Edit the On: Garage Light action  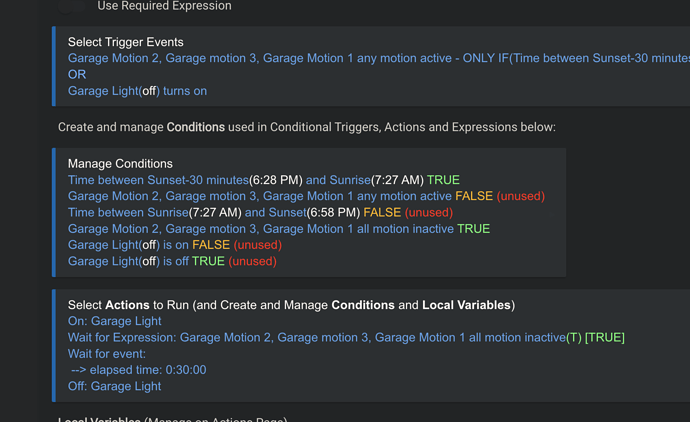pyautogui.click(x=114, y=321)
